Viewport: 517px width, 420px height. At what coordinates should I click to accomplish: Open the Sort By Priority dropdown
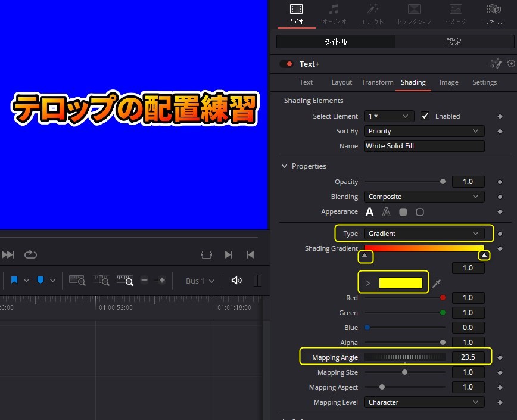point(423,131)
